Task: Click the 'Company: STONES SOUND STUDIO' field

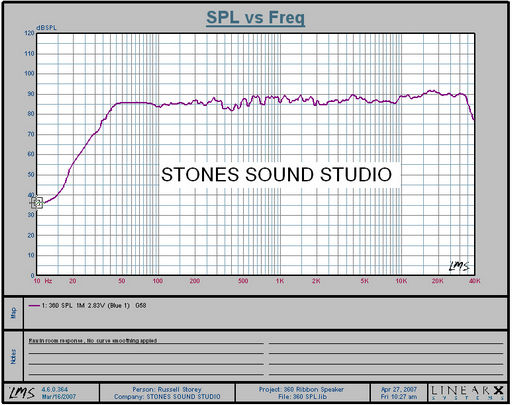Action: pyautogui.click(x=167, y=397)
